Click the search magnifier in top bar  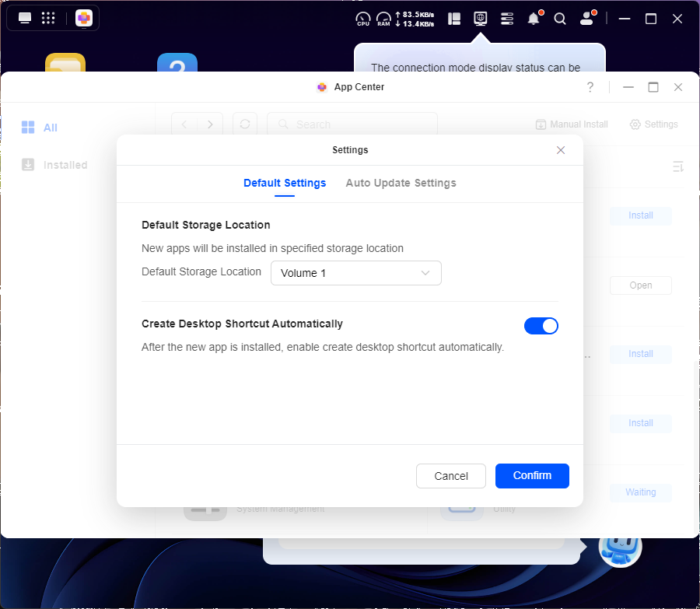tap(560, 19)
